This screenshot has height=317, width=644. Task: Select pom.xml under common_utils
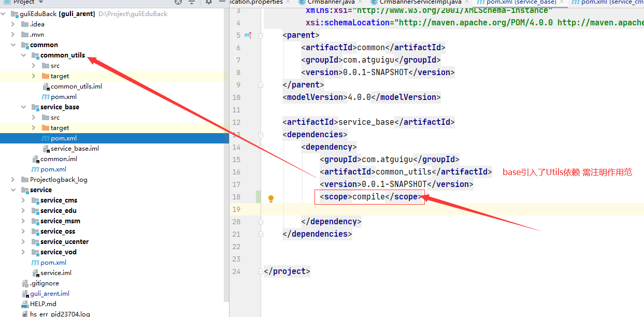[64, 97]
